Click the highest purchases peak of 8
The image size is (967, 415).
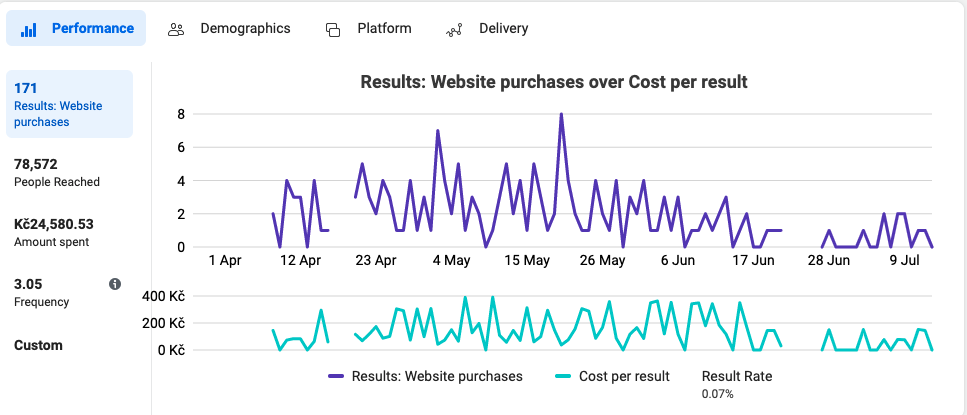point(561,114)
